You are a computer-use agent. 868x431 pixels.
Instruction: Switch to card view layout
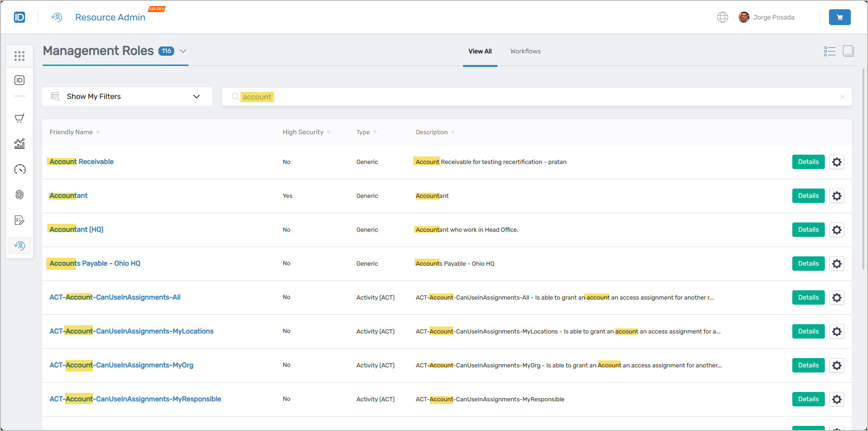point(848,51)
